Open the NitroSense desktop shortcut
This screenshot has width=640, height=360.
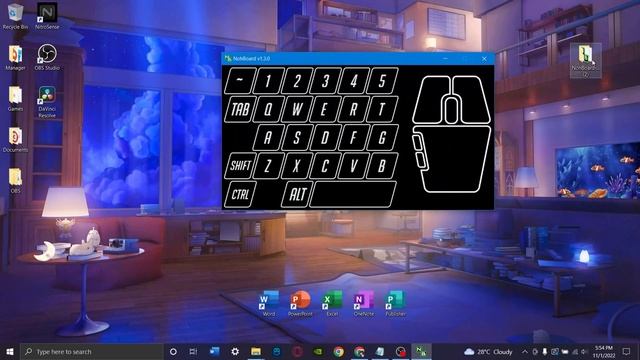tap(47, 16)
